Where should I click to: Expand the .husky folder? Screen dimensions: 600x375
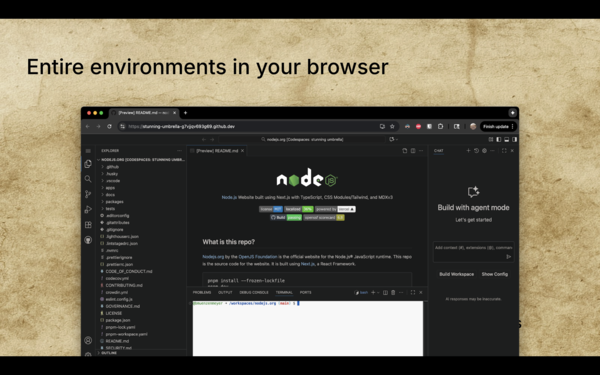pos(112,174)
